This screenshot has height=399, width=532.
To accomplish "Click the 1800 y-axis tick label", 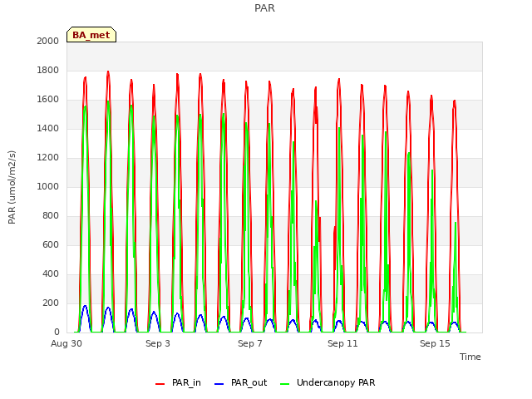I will 48,70.
